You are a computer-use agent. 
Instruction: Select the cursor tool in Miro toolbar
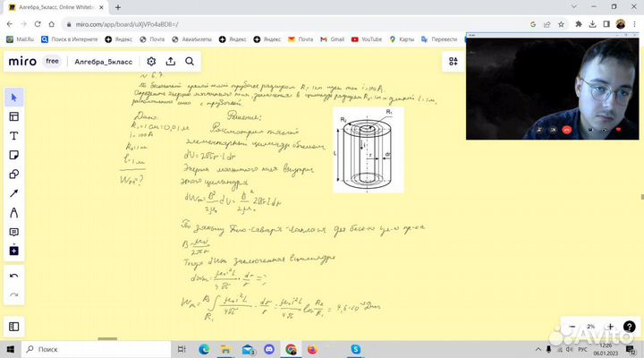coord(13,97)
